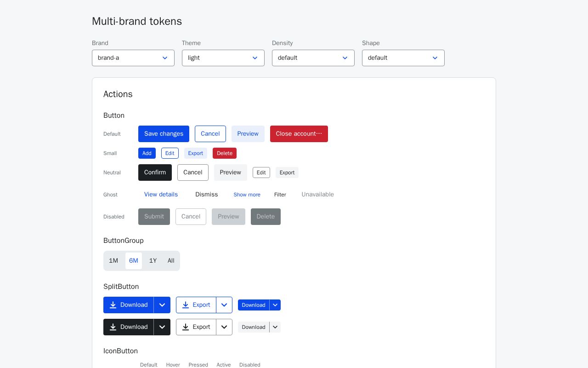The image size is (588, 368).
Task: Switch the range to All
Action: [x=171, y=261]
